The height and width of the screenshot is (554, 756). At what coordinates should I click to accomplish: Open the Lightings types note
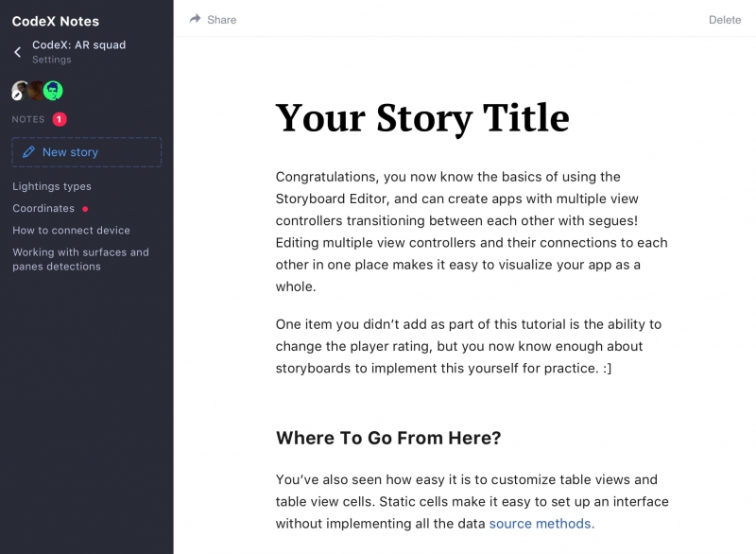52,186
